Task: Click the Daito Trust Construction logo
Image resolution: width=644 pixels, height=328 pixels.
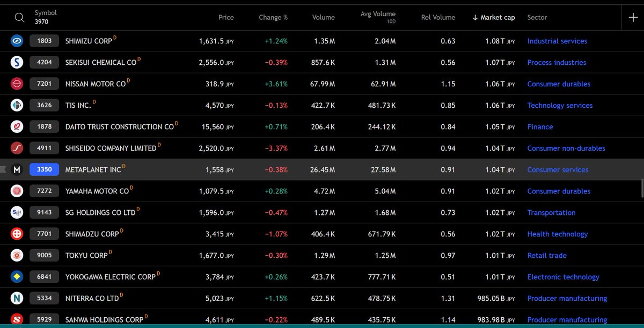Action: pyautogui.click(x=17, y=126)
